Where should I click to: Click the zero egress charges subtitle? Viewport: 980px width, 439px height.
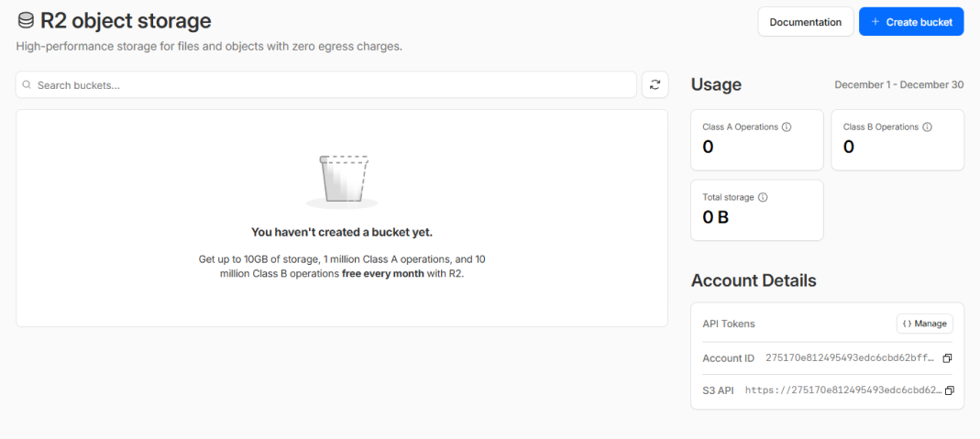point(209,47)
